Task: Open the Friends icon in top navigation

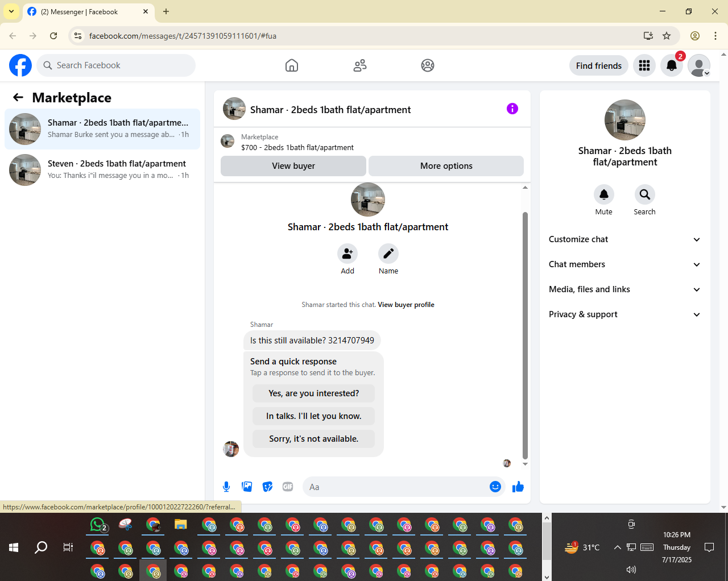Action: click(360, 65)
